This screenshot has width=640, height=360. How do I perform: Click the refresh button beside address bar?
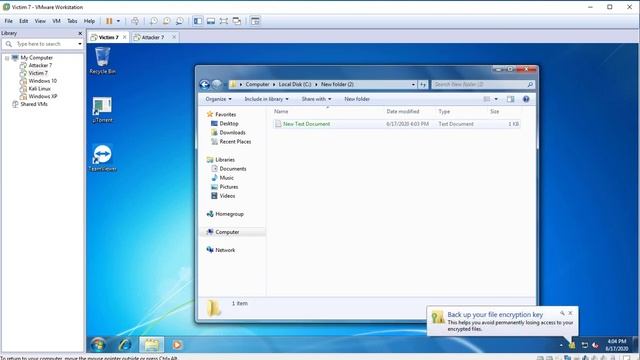coord(423,84)
